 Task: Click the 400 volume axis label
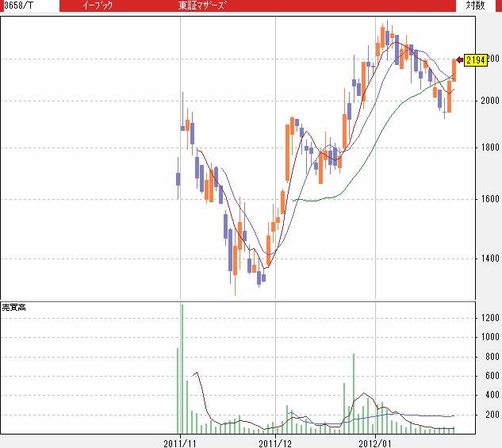point(492,395)
